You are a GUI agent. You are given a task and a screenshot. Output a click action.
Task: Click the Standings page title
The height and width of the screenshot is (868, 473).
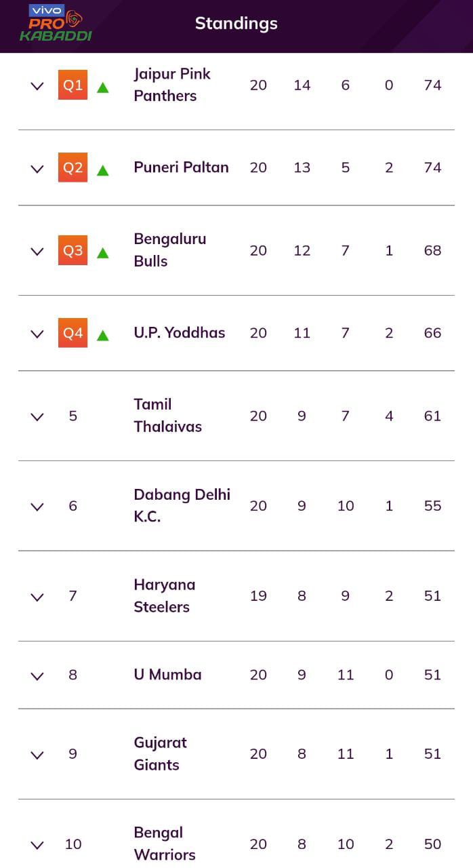(236, 23)
